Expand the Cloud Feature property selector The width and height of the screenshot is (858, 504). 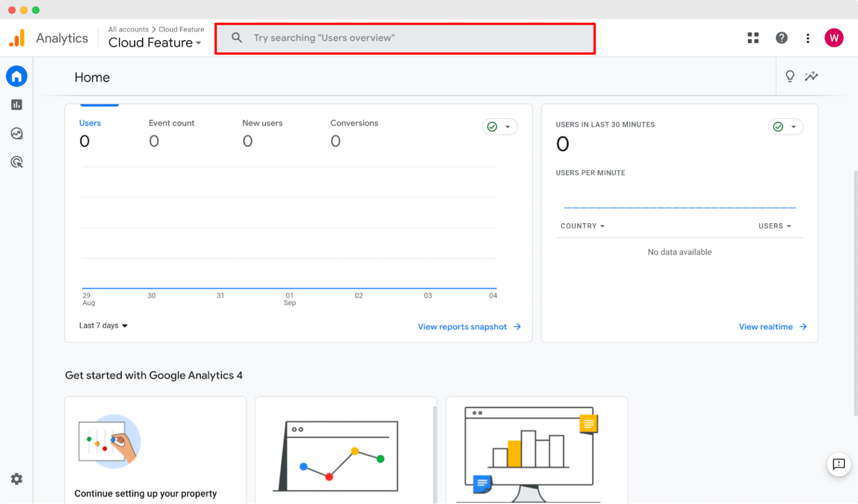click(x=155, y=42)
